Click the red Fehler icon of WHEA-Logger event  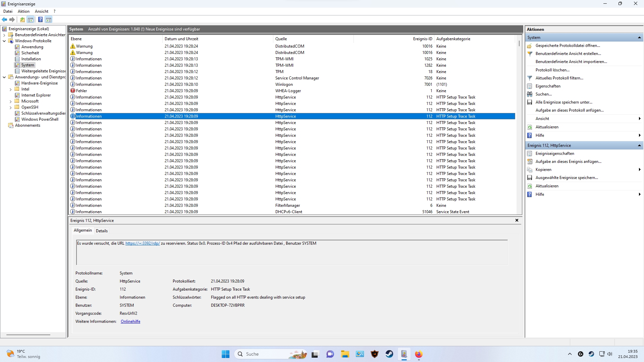point(73,91)
